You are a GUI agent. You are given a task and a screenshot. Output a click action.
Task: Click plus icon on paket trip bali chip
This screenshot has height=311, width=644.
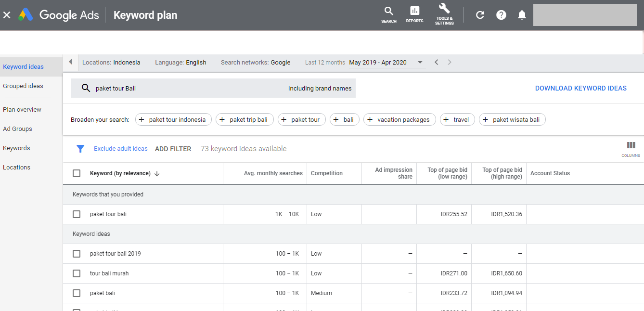222,120
